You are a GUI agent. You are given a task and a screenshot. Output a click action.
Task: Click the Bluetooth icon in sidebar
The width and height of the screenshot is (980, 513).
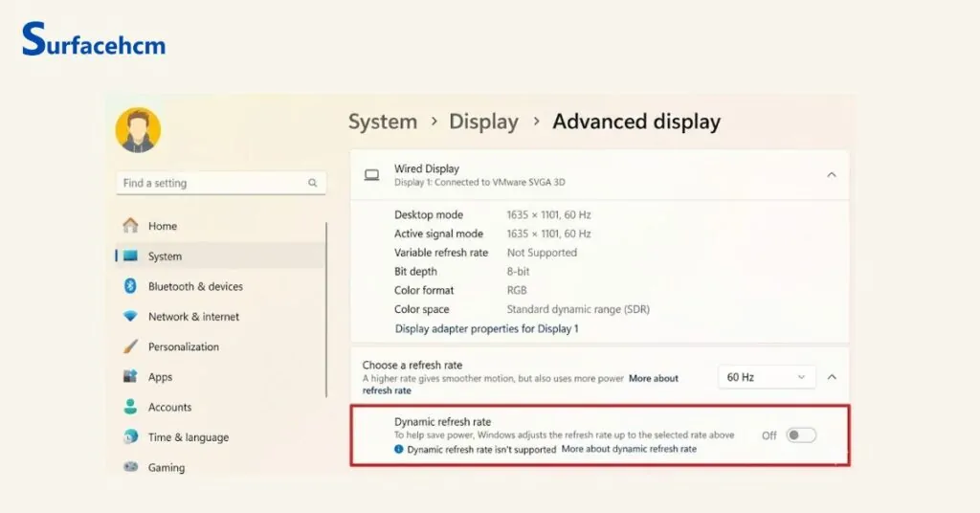tap(130, 285)
